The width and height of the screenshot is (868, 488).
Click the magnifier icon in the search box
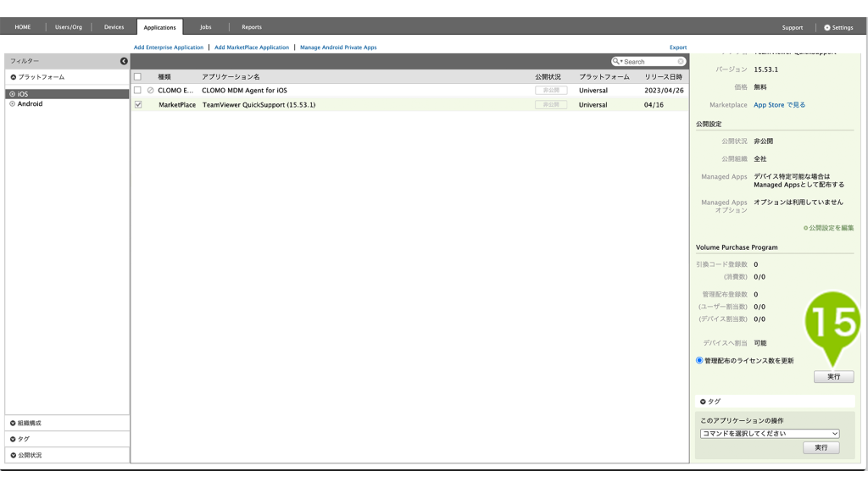coord(615,61)
